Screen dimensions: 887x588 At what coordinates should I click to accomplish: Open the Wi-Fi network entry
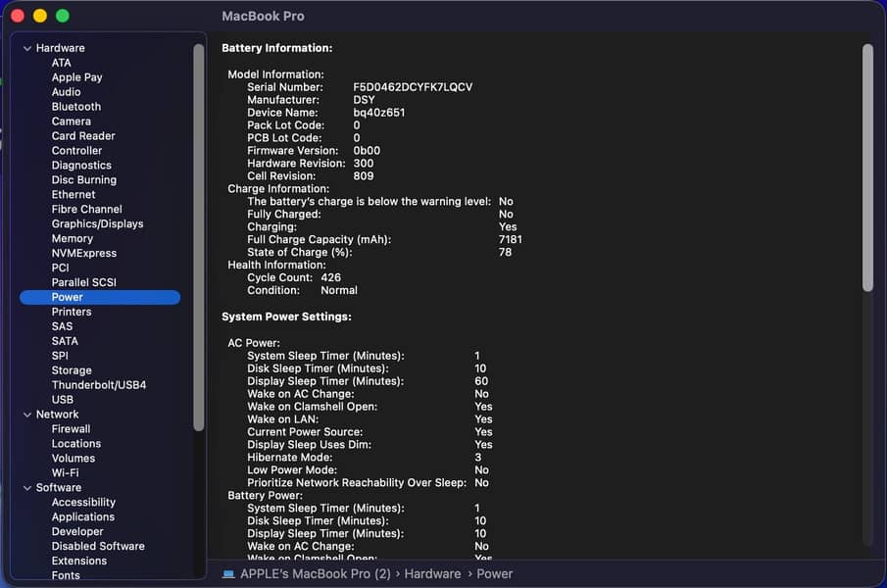pos(65,473)
